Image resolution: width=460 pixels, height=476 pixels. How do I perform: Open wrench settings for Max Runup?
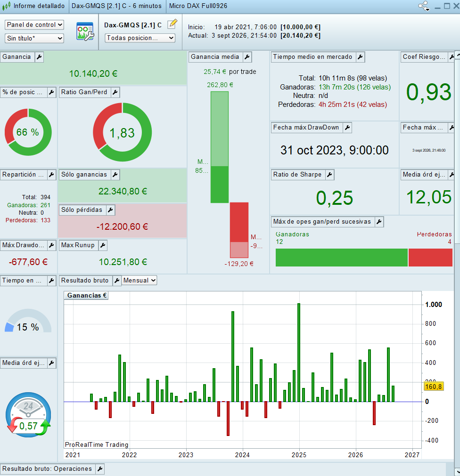103,245
